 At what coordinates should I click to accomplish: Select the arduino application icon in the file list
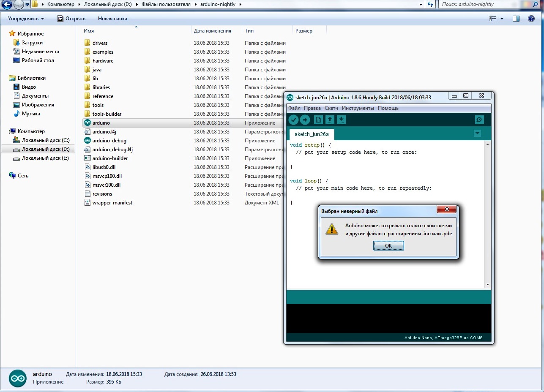pos(87,123)
